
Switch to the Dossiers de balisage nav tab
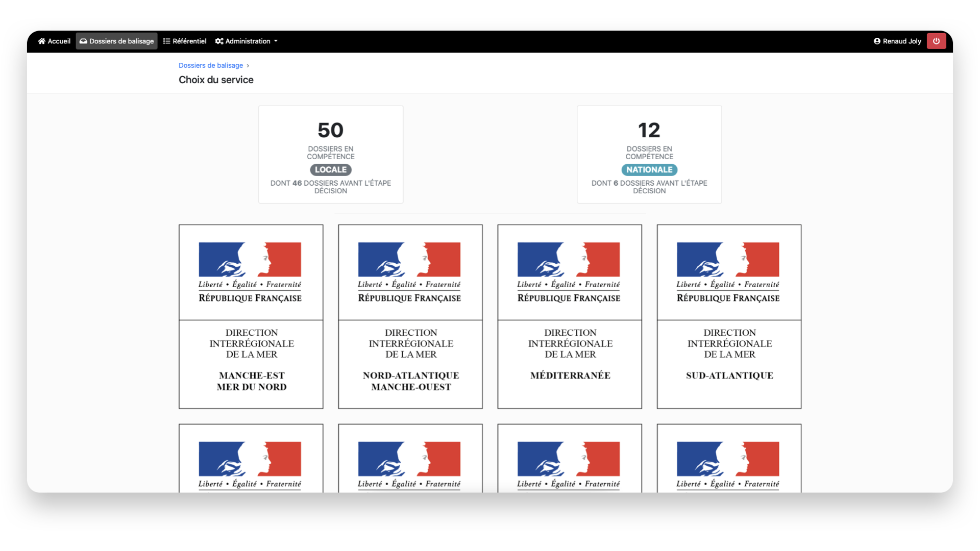pos(116,41)
